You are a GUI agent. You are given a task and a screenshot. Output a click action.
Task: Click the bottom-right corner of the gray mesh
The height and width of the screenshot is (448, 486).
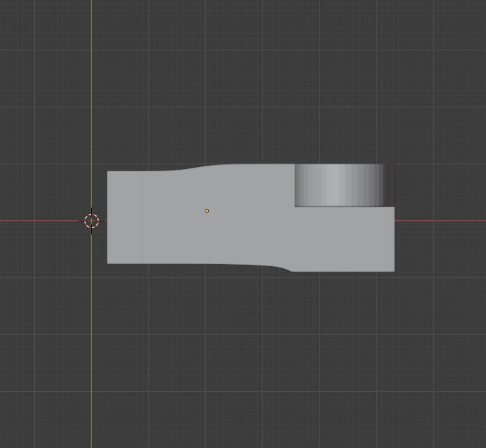tap(393, 270)
